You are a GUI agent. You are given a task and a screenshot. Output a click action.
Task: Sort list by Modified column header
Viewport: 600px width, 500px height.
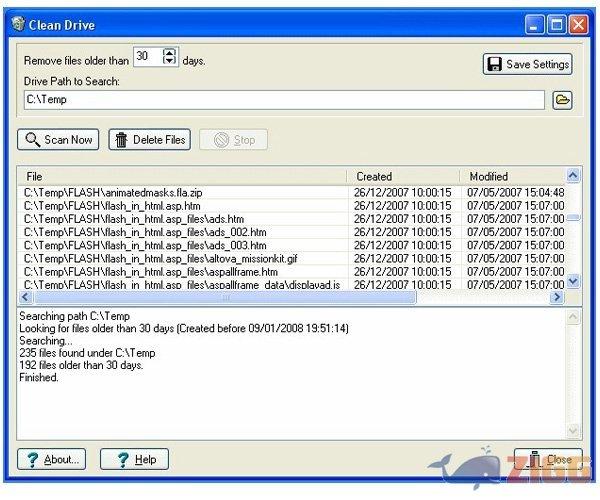point(510,177)
